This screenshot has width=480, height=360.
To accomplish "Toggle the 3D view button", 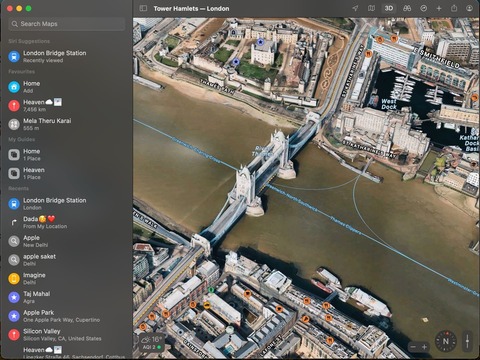I will [389, 8].
